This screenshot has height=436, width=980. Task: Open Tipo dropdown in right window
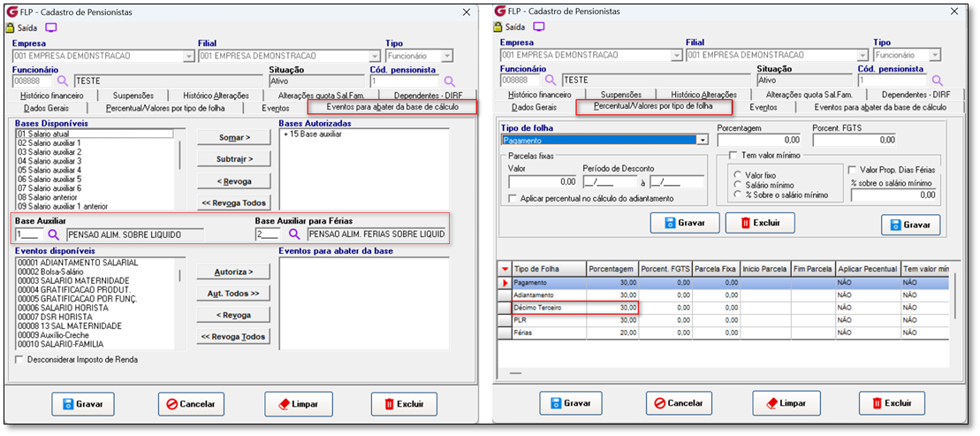coord(934,55)
